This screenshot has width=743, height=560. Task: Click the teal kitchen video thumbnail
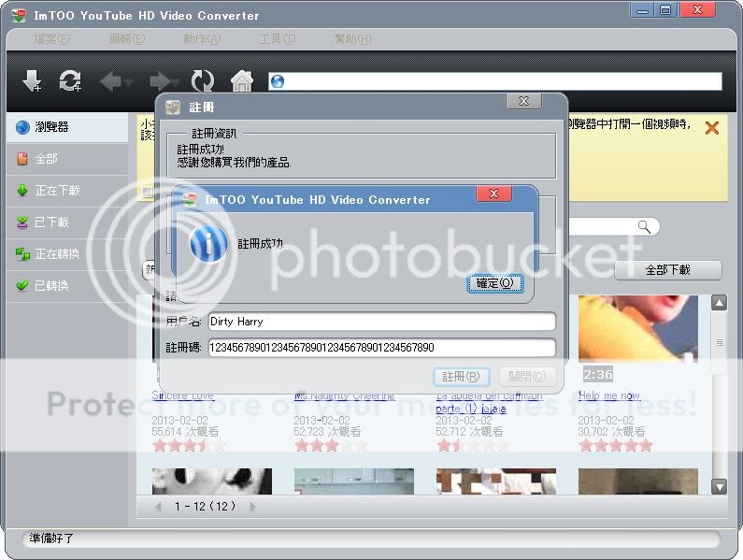coord(354,481)
